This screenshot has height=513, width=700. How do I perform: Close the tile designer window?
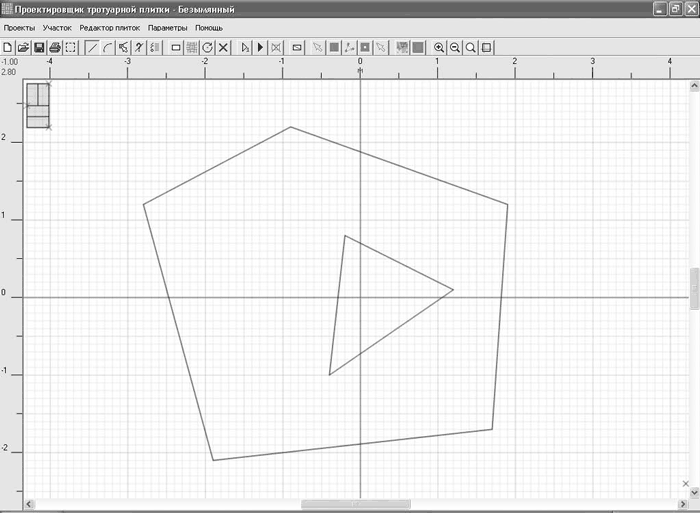(691, 9)
